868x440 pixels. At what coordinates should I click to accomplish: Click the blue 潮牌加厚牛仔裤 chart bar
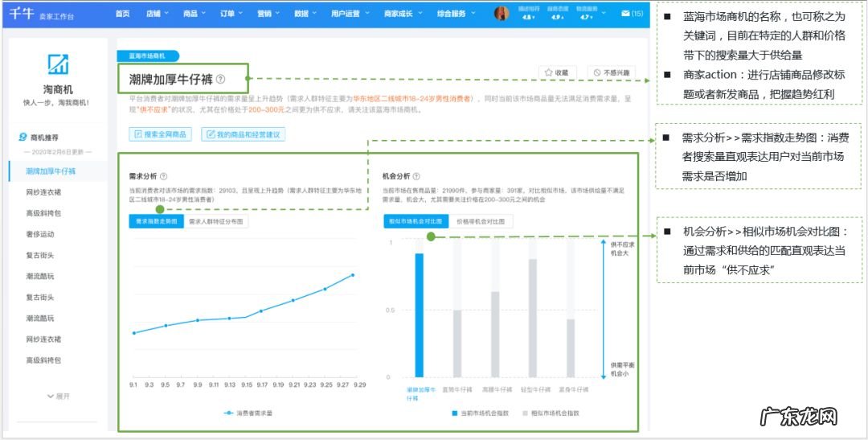tap(419, 315)
